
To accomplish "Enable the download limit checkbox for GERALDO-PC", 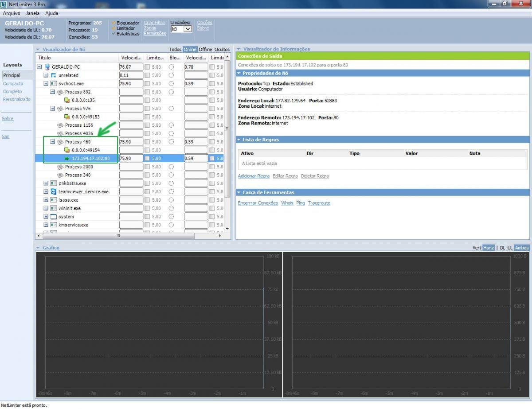I will pos(147,67).
